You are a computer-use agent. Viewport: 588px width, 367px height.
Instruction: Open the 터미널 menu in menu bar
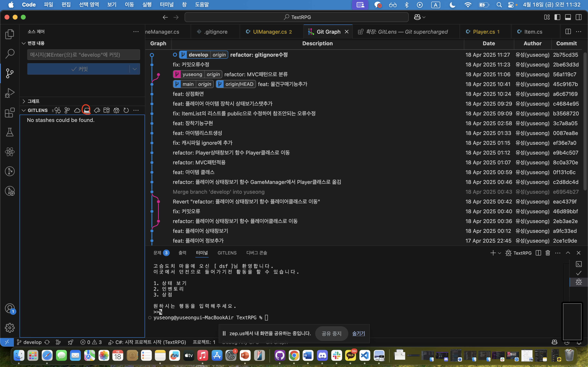[167, 5]
